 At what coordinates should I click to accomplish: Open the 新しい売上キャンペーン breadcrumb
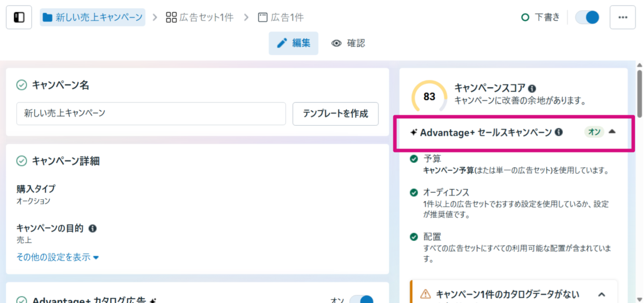(x=92, y=17)
